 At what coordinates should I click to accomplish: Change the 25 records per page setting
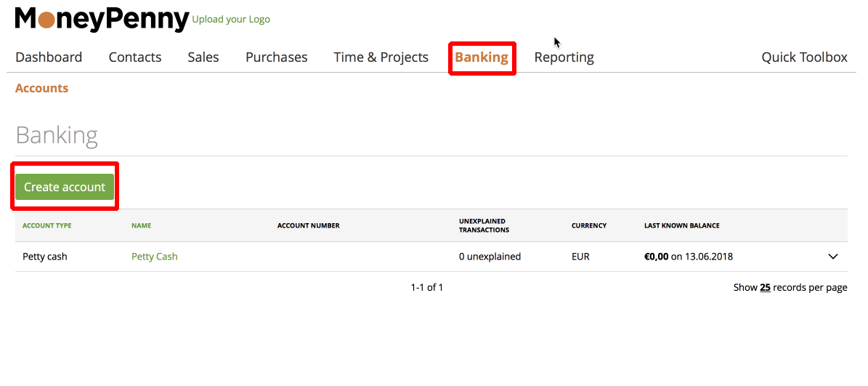pos(765,287)
